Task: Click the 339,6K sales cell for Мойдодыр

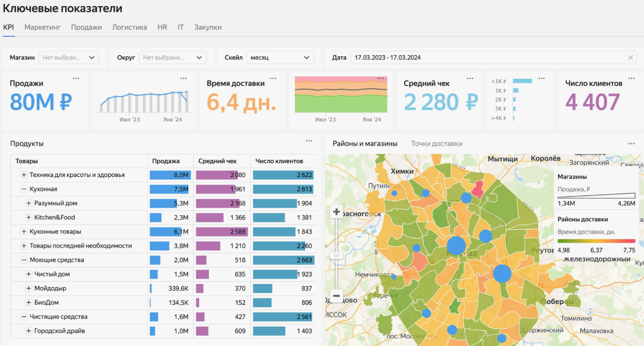Action: [170, 288]
